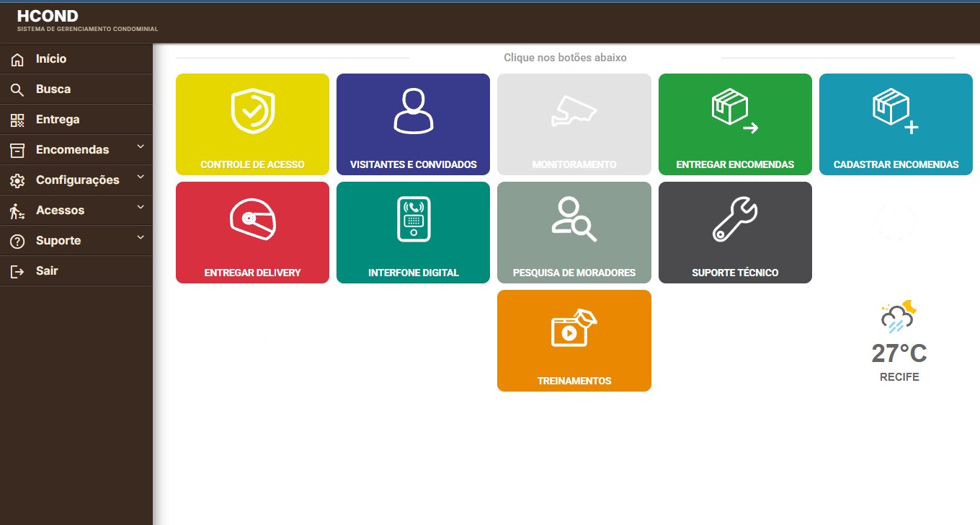Viewport: 980px width, 525px height.
Task: Click the Monitoramento label text
Action: 574,164
